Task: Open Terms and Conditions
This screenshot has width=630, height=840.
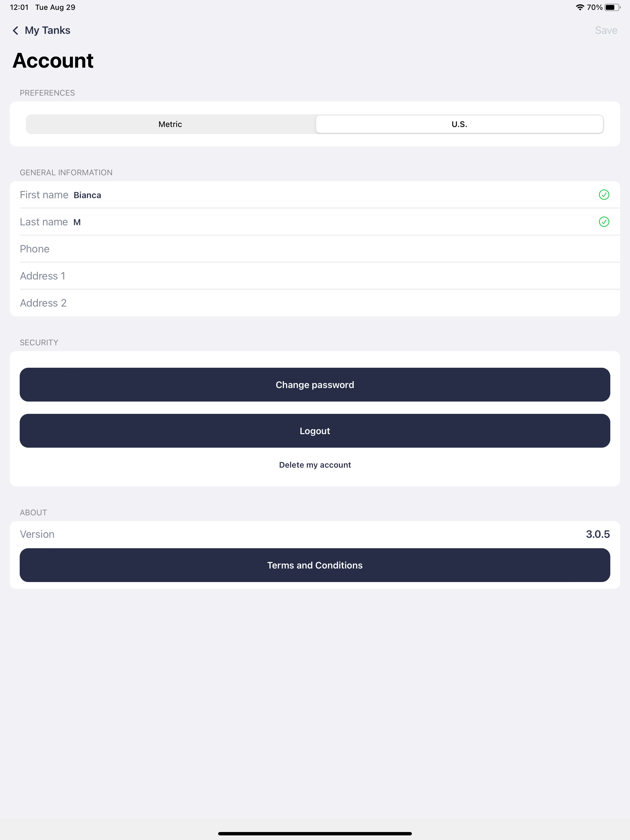Action: click(315, 565)
